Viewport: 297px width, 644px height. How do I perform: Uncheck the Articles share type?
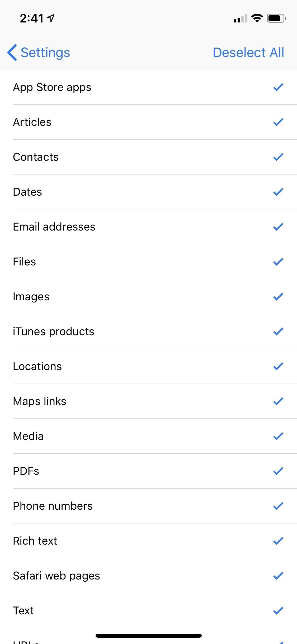[278, 122]
